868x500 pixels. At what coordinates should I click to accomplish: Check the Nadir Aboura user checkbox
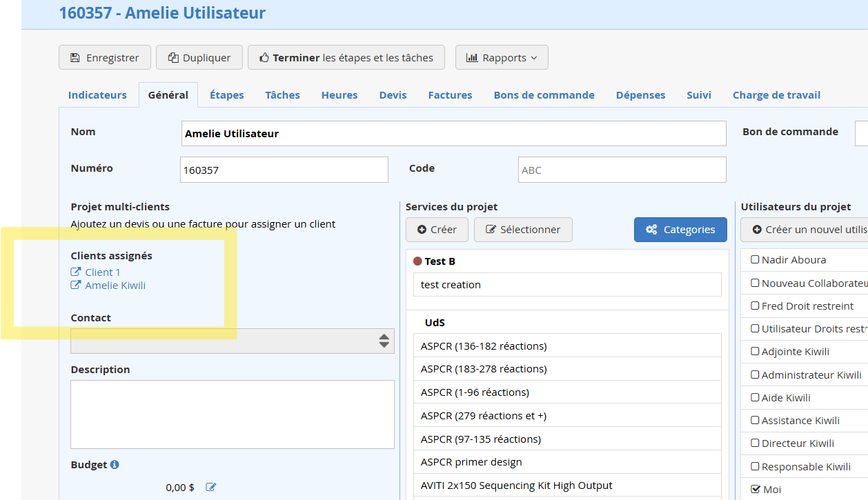point(755,259)
